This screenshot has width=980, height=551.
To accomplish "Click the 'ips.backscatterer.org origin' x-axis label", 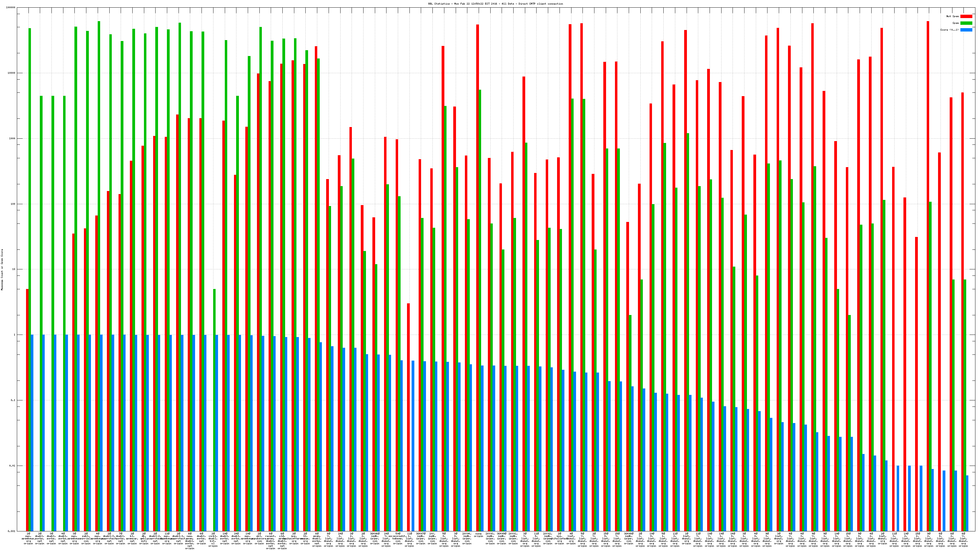I will pyautogui.click(x=294, y=538).
